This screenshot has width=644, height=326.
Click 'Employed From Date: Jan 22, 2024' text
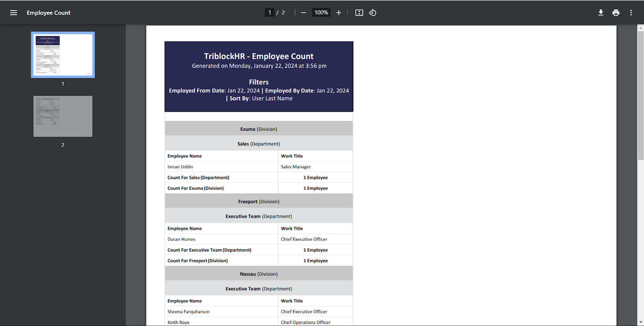[214, 91]
